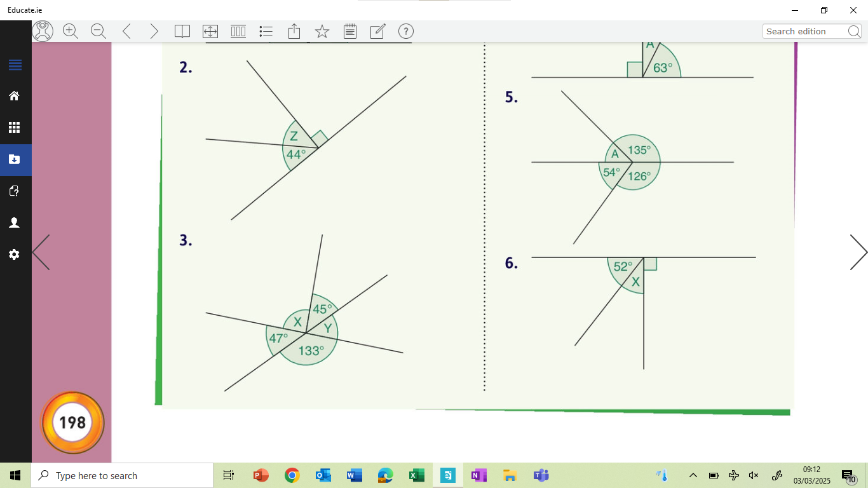Switch to the Educate.ie tab

[25, 10]
